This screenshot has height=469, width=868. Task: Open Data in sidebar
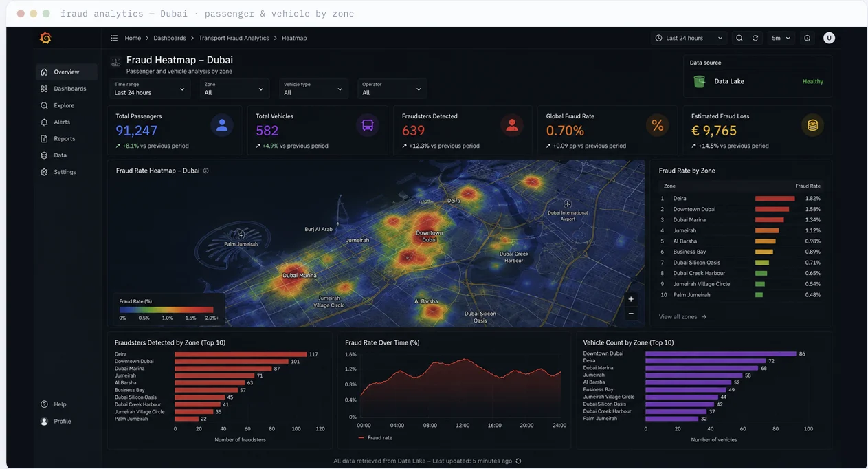pos(67,155)
